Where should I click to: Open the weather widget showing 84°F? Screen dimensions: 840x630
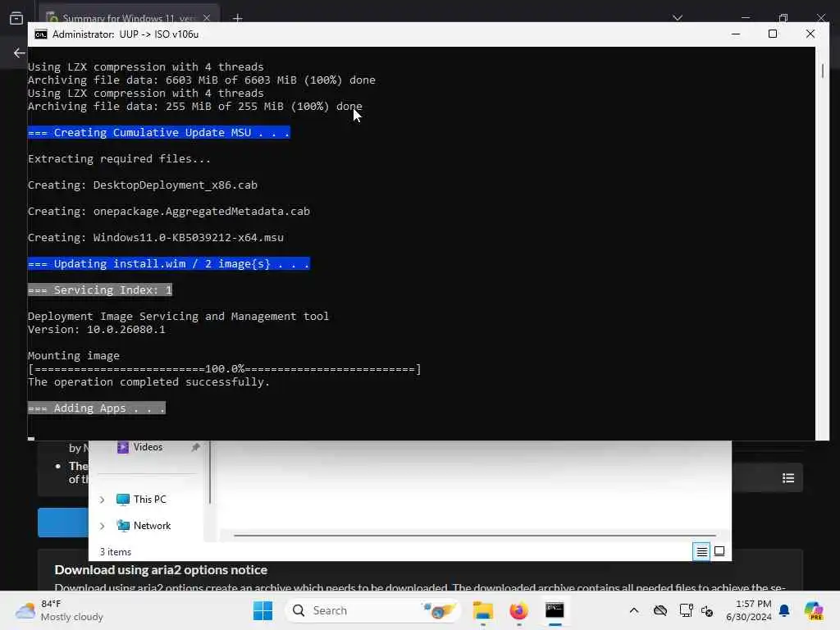click(x=59, y=610)
